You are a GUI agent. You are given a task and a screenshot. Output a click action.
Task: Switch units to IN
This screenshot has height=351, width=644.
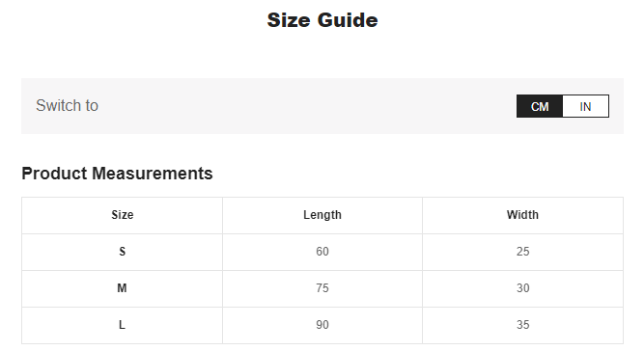(x=585, y=106)
